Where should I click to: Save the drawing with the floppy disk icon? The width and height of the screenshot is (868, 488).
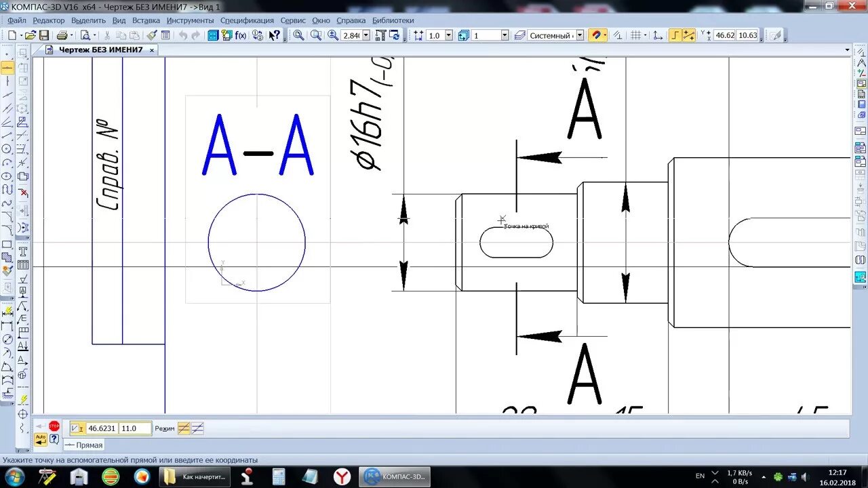44,35
